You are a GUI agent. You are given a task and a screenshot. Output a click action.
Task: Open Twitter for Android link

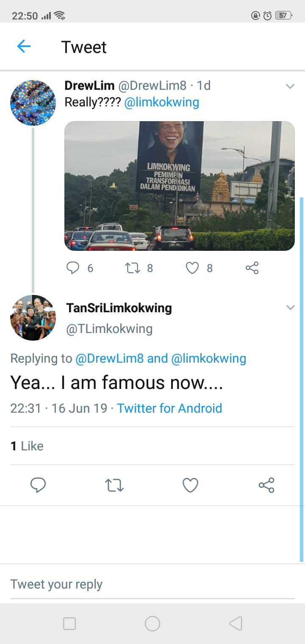(169, 408)
